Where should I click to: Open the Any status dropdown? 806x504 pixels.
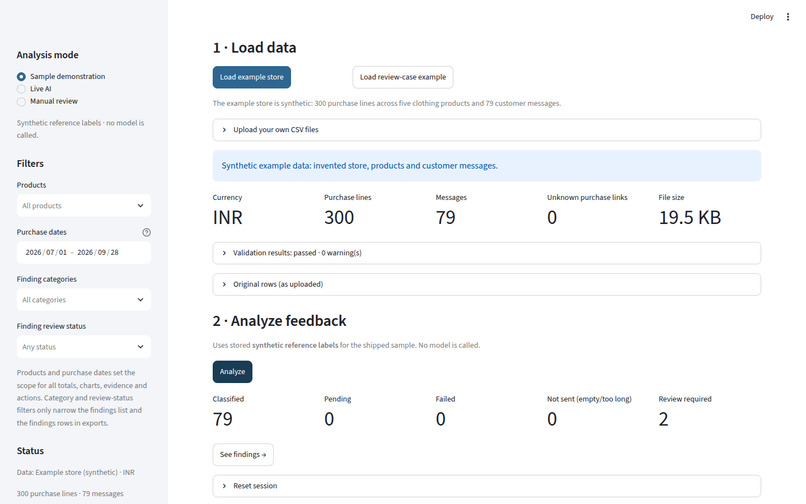coord(84,347)
